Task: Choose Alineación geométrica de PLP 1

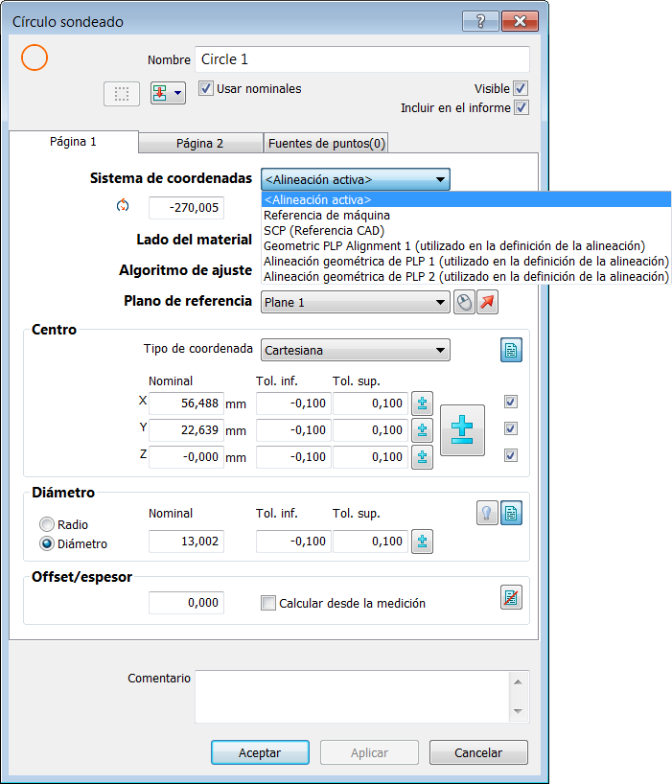Action: 466,261
